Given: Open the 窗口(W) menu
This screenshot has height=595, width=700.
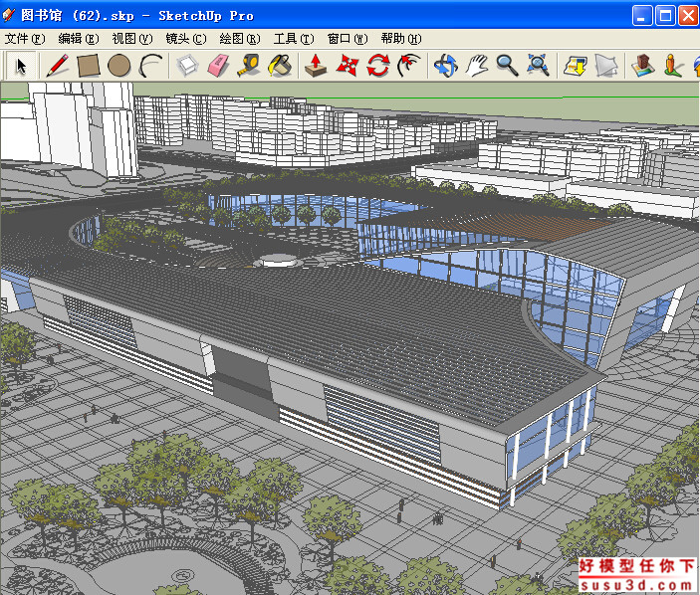Looking at the screenshot, I should coord(348,39).
